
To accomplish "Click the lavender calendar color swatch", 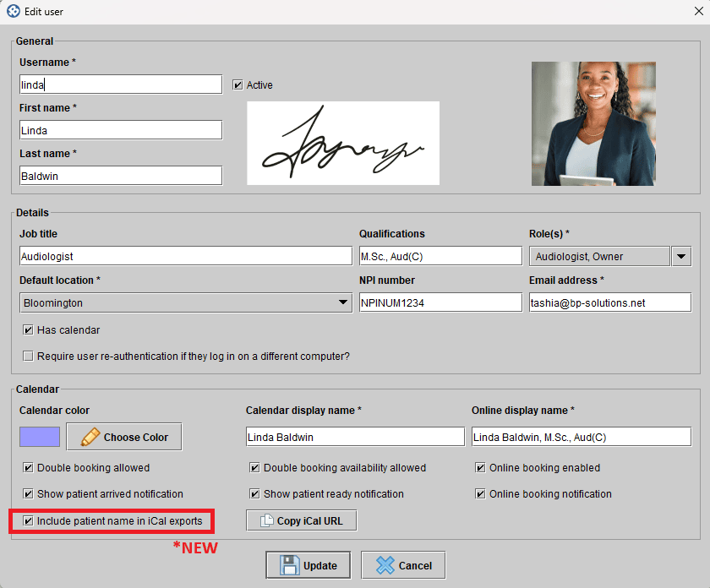I will 40,437.
